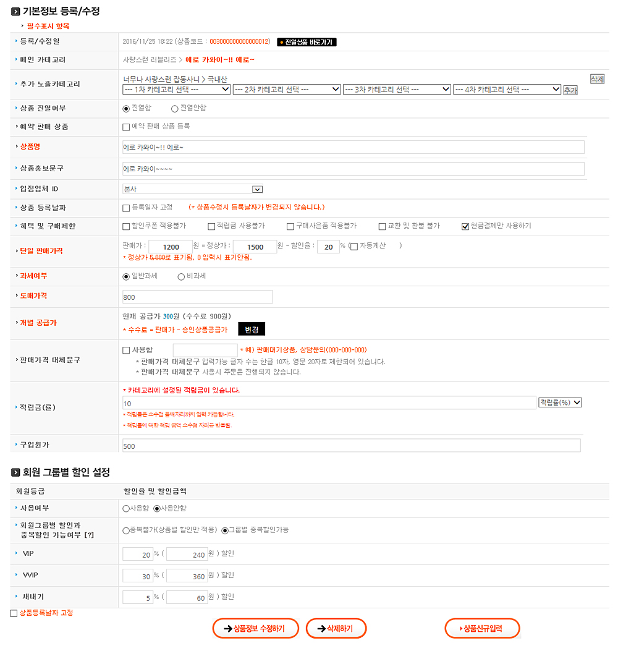618x672 pixels.
Task: Uncheck the 현금결제만 사용하기 checkbox
Action: [465, 226]
